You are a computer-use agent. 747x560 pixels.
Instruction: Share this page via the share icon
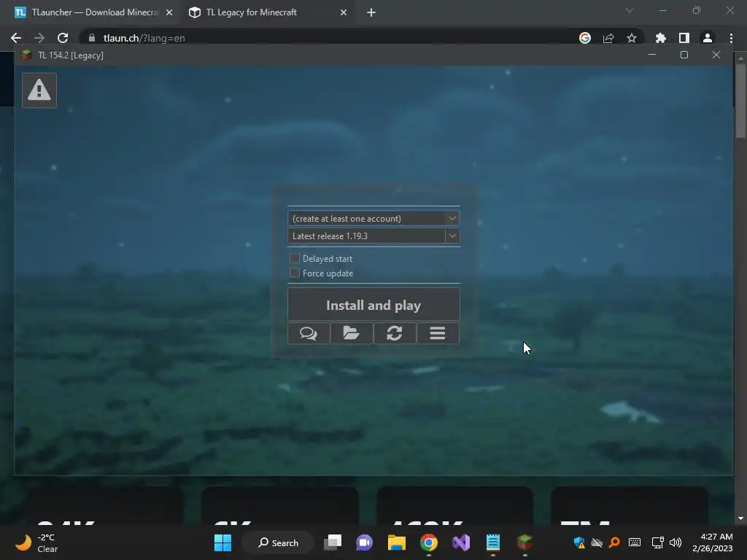[608, 38]
